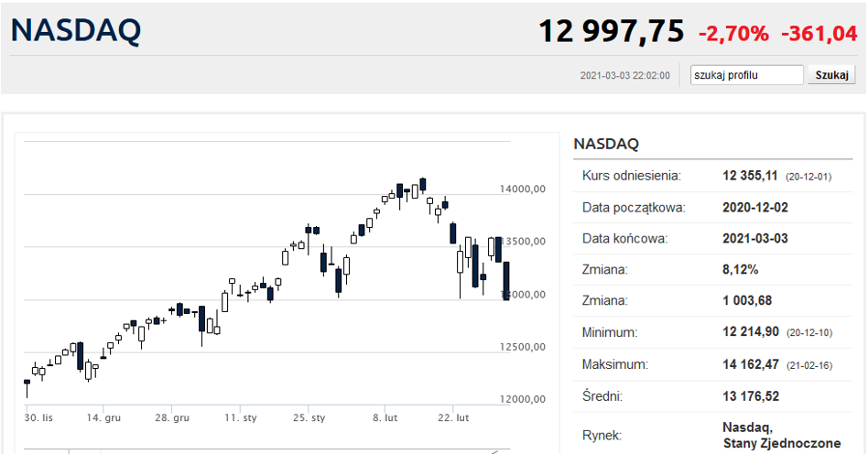Image resolution: width=868 pixels, height=454 pixels.
Task: Select the '25. sty' date label on chart
Action: point(310,417)
